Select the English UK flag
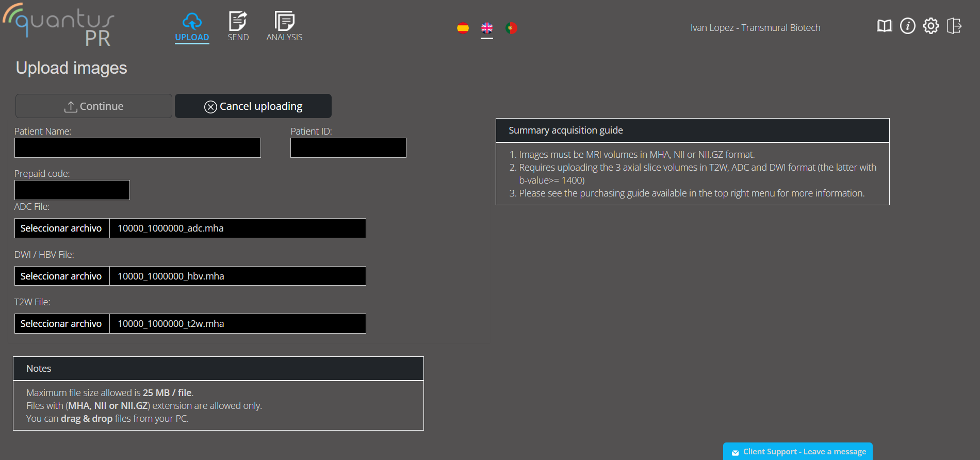Screen dimensions: 980x460 pos(487,28)
